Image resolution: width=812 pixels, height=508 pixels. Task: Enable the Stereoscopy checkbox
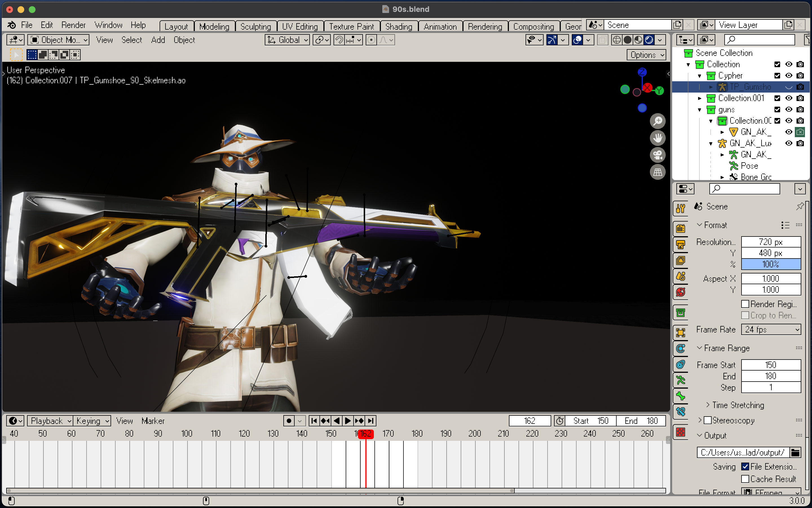click(x=708, y=420)
